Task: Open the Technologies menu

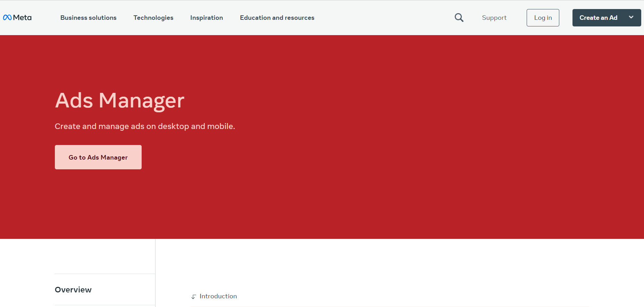Action: pyautogui.click(x=153, y=18)
